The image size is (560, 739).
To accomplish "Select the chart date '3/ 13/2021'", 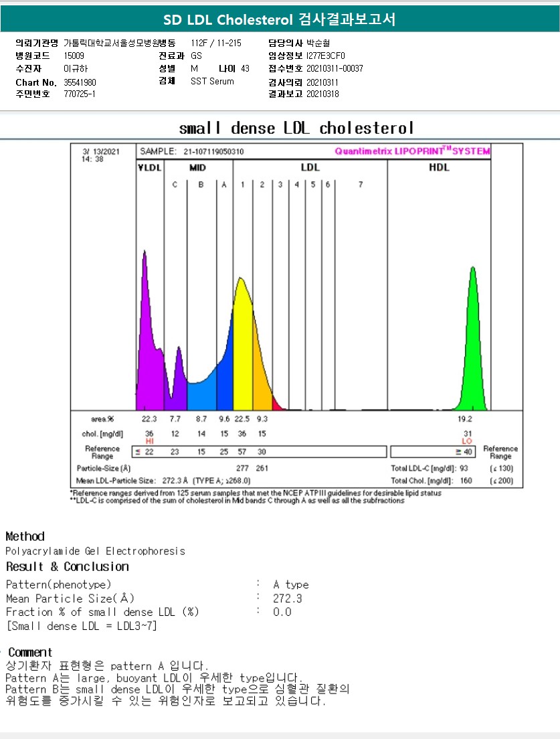I will (101, 152).
